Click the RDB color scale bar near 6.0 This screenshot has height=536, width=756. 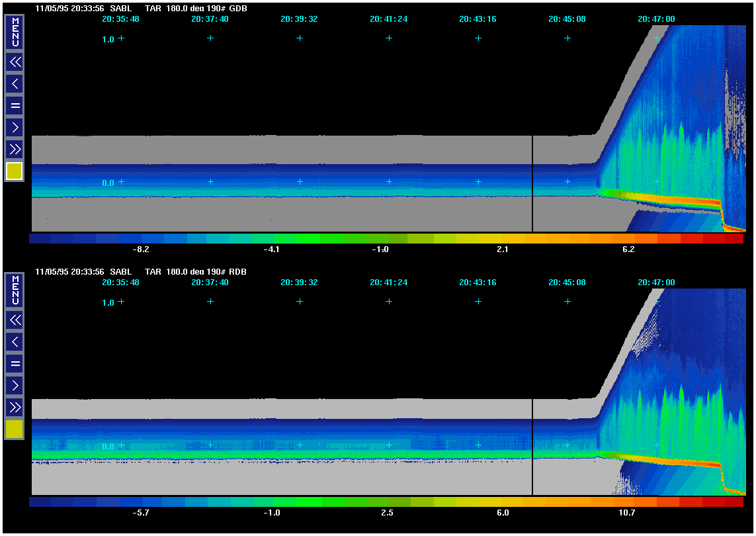pos(503,502)
